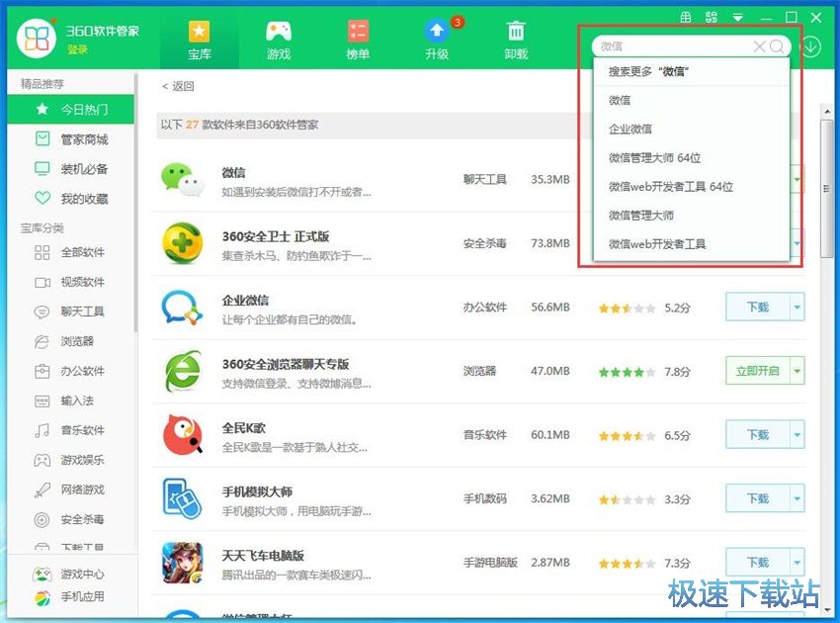Expand dropdown arrow beside 立即开启
Image resolution: width=840 pixels, height=623 pixels.
coord(798,371)
